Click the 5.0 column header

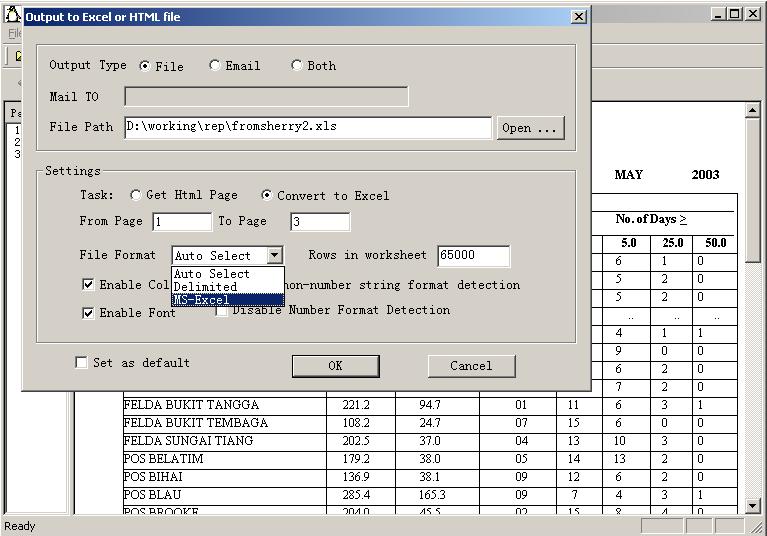point(629,243)
